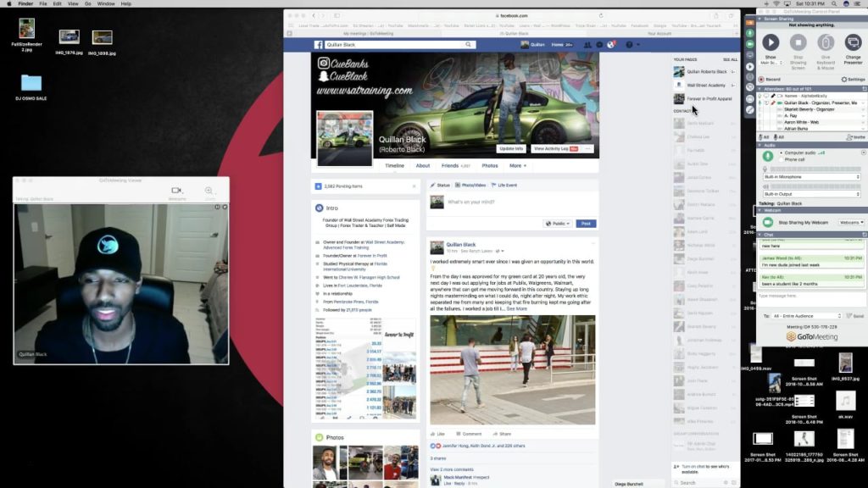Open the Built-in Microphone dropdown
The width and height of the screenshot is (868, 488).
point(811,176)
